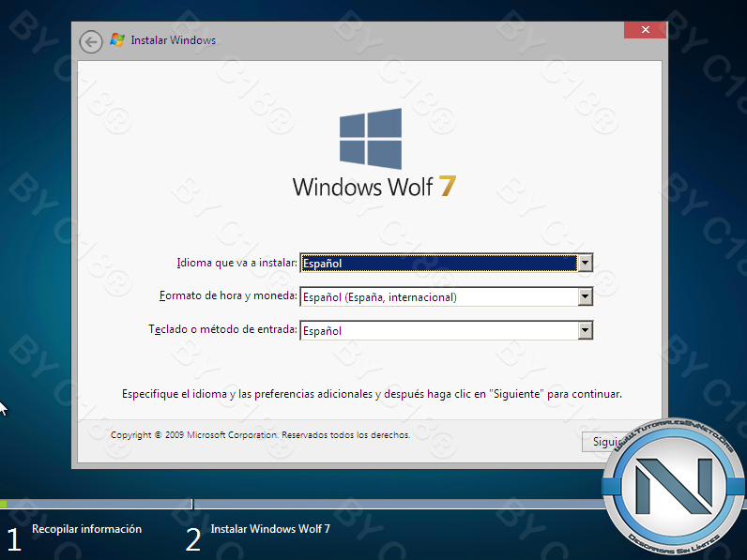Click the 'Windows Wolf 7' heading text
The height and width of the screenshot is (560, 747).
point(374,186)
